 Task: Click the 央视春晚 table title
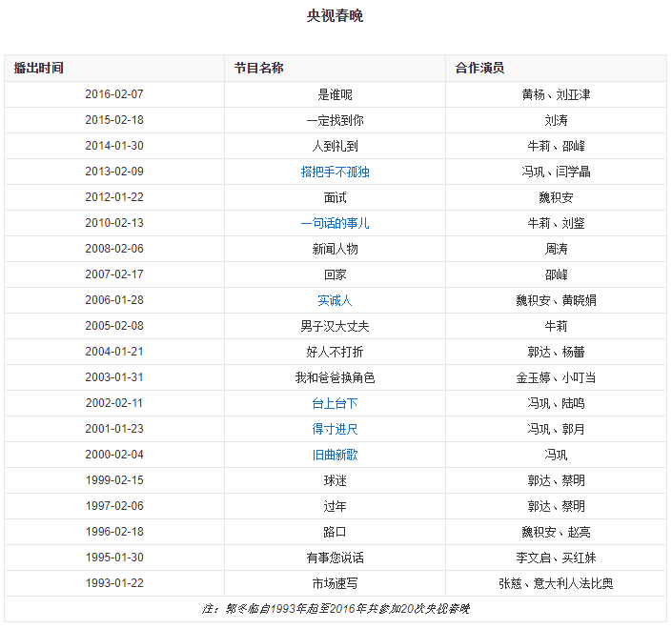[335, 16]
